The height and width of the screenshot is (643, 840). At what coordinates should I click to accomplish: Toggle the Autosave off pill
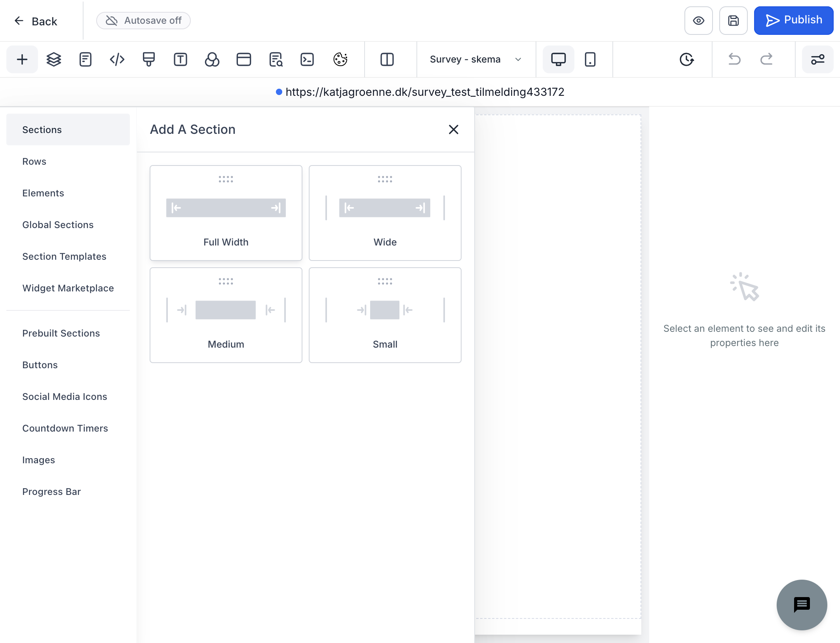(144, 21)
